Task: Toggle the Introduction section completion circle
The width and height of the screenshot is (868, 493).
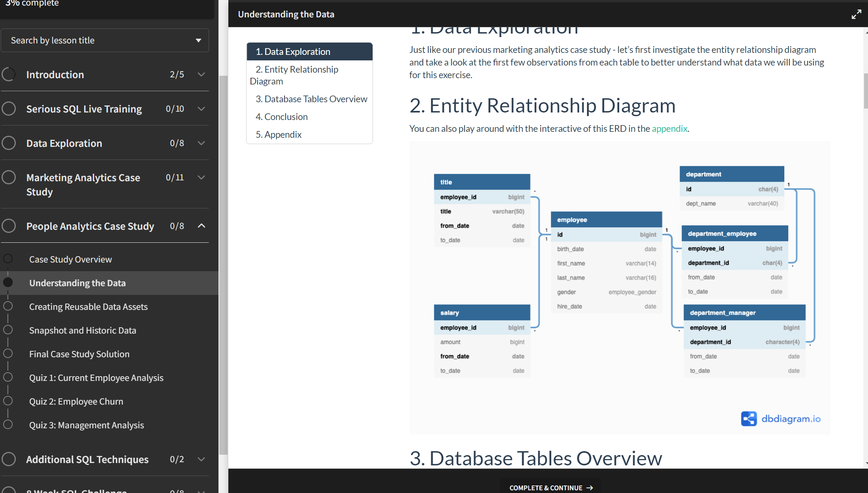Action: click(9, 74)
